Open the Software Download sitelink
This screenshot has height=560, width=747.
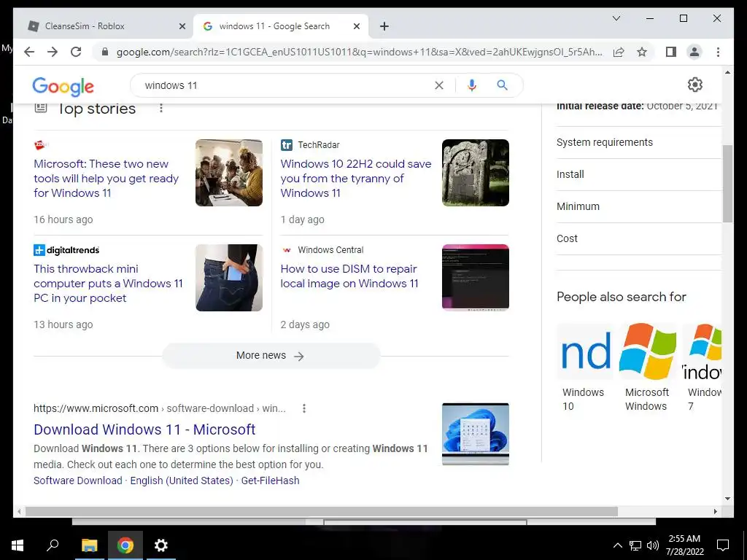pyautogui.click(x=77, y=481)
